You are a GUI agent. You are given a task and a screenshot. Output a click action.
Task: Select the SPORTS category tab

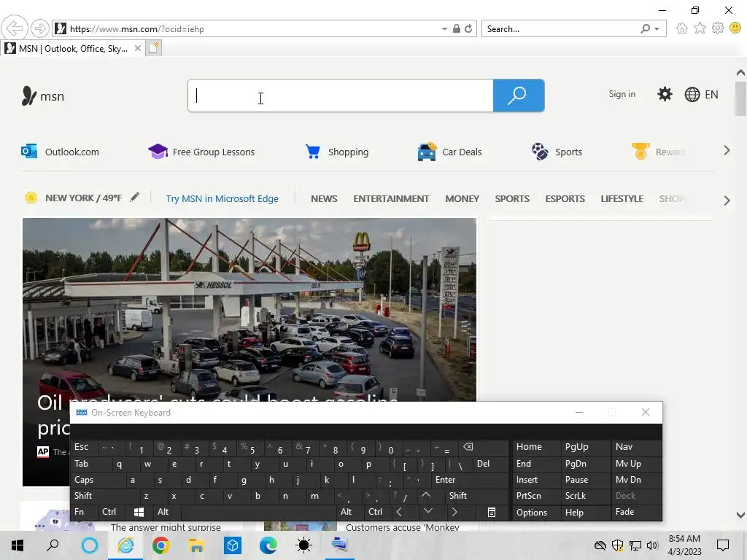pyautogui.click(x=512, y=198)
